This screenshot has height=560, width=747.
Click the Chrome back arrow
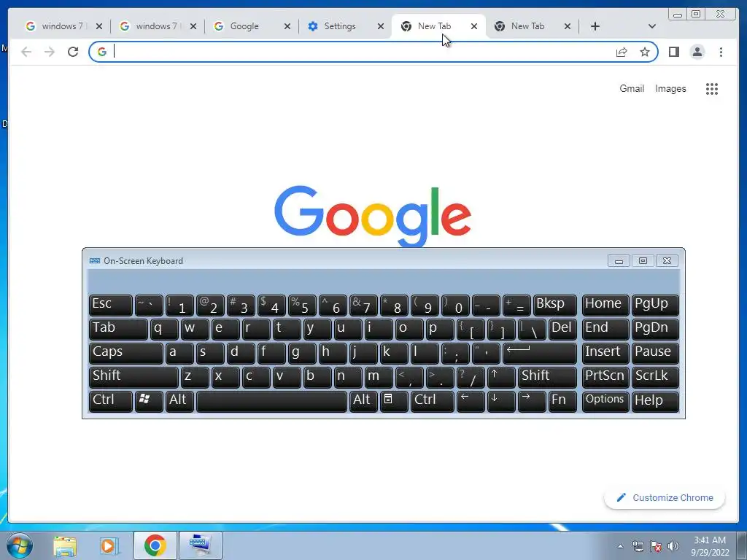coord(26,52)
